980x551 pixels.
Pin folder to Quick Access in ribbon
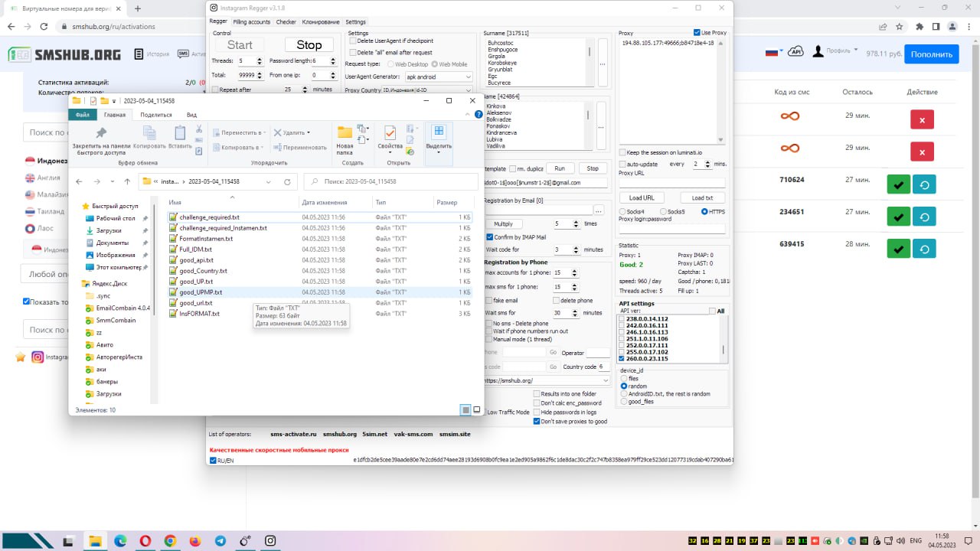click(100, 138)
